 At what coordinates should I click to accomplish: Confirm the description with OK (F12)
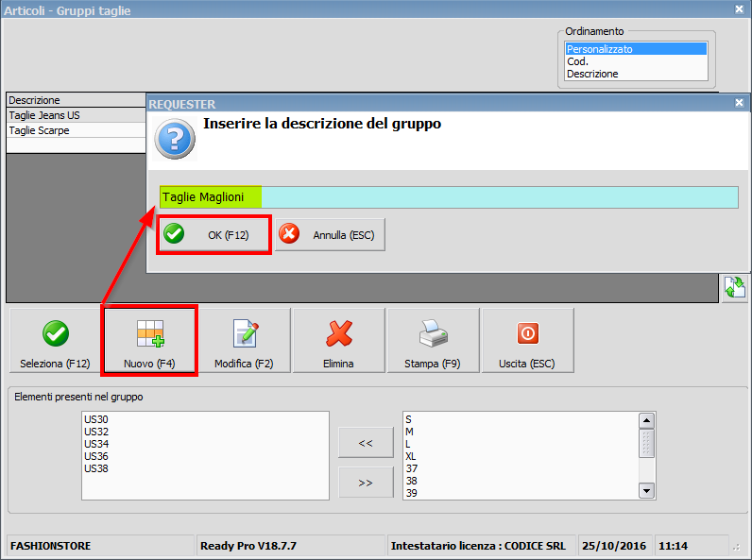point(215,235)
